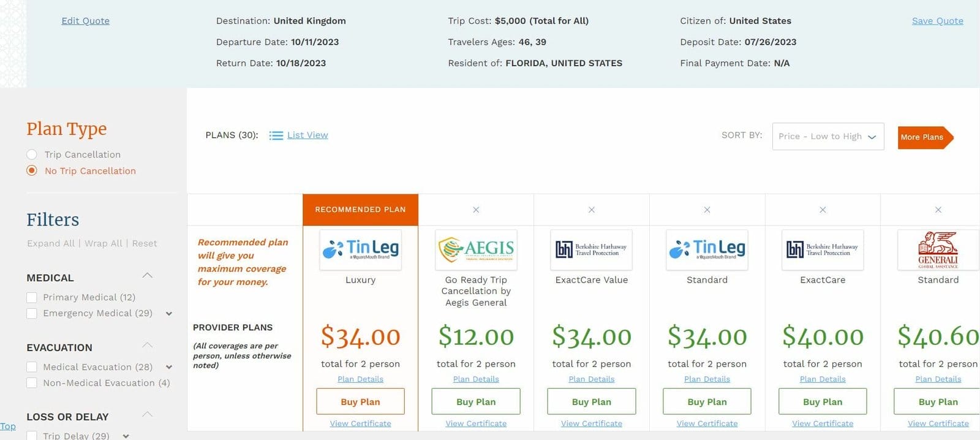Collapse the Medical filter section chevron
The height and width of the screenshot is (440, 980).
148,276
